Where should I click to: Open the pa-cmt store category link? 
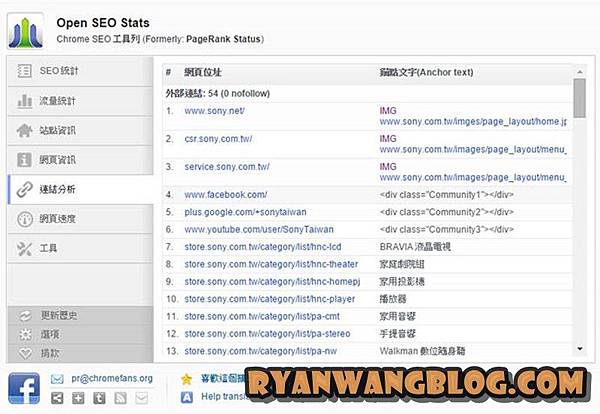pos(262,316)
